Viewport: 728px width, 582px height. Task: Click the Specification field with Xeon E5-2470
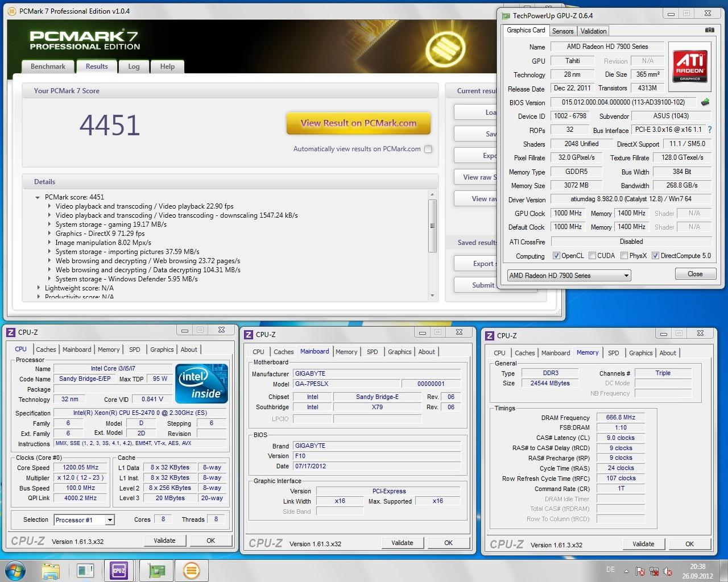pyautogui.click(x=140, y=413)
